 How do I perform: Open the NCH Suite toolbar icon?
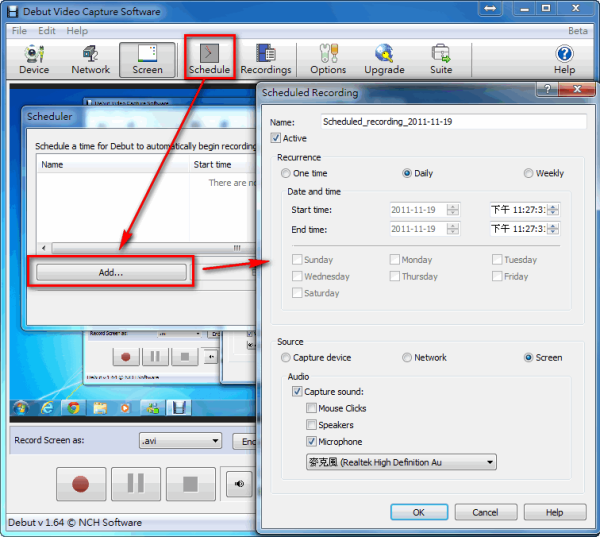click(x=441, y=59)
